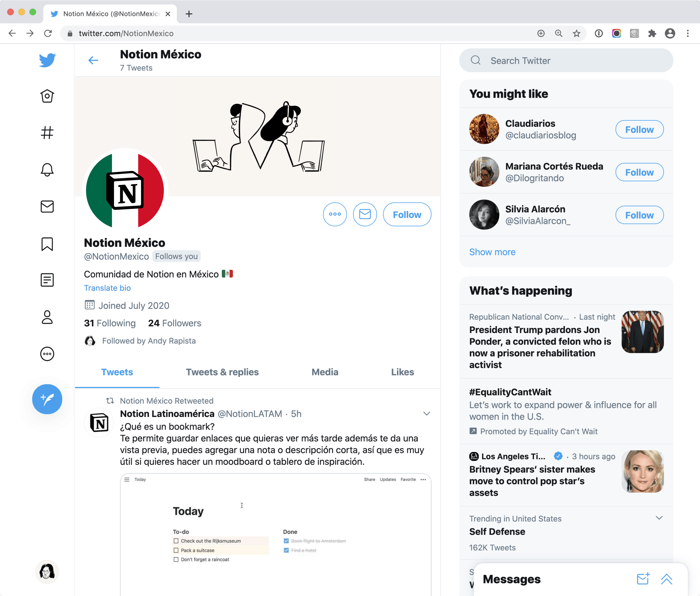The width and height of the screenshot is (700, 596).
Task: Open Lists from the sidebar
Action: pyautogui.click(x=47, y=280)
